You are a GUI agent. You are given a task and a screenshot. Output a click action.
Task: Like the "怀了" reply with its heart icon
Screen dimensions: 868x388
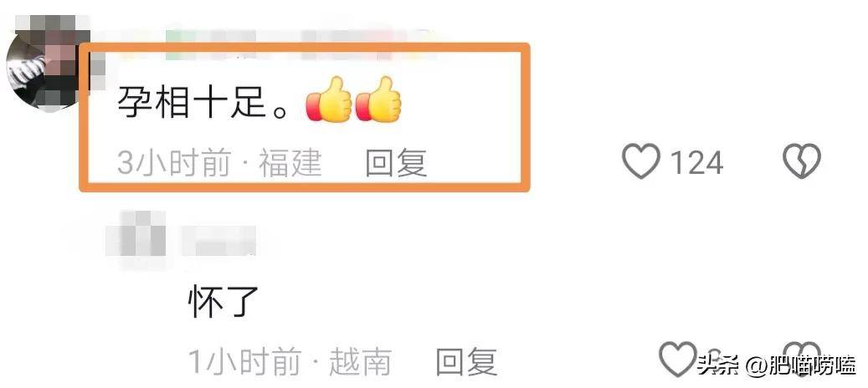pyautogui.click(x=678, y=360)
